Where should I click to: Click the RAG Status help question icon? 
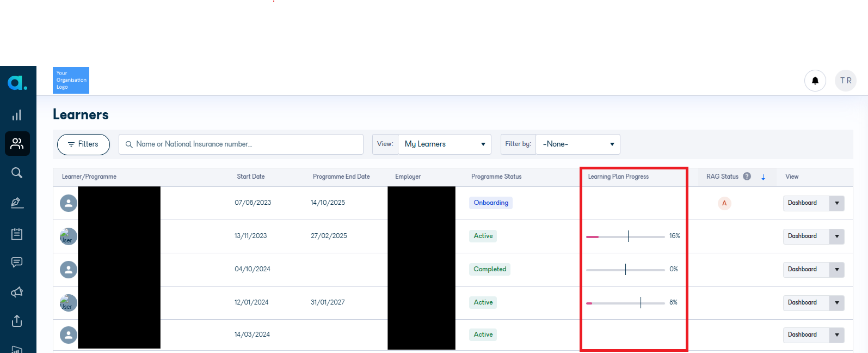(x=747, y=176)
